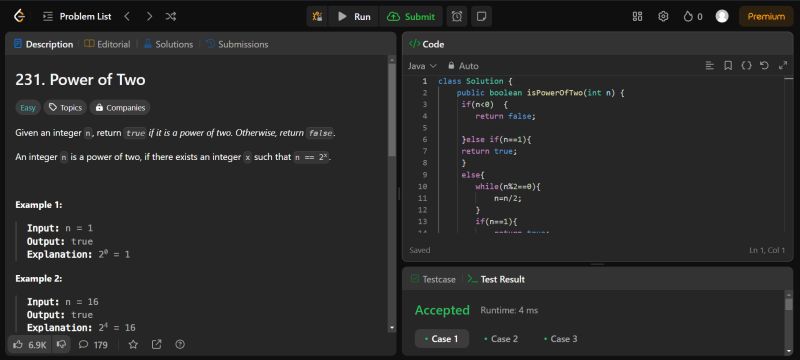Click the Premium button
This screenshot has height=360, width=800.
766,16
